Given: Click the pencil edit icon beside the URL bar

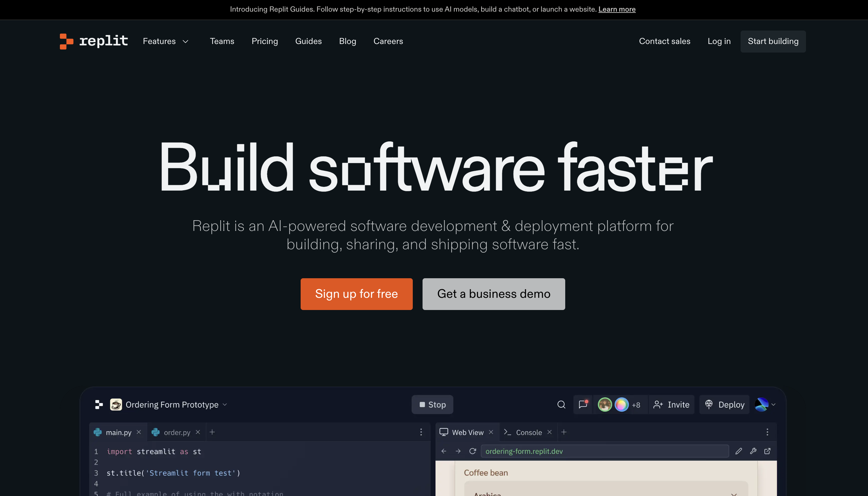Looking at the screenshot, I should point(738,451).
